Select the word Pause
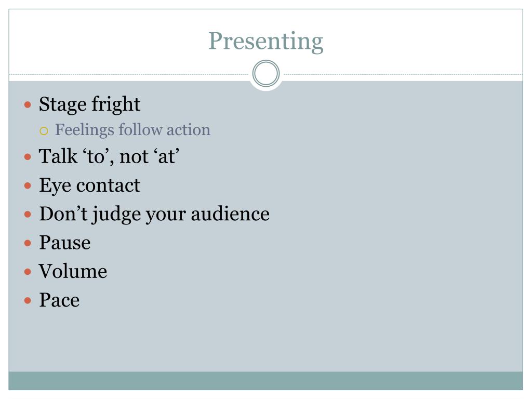Screen dimensions: 532x399 coord(65,243)
